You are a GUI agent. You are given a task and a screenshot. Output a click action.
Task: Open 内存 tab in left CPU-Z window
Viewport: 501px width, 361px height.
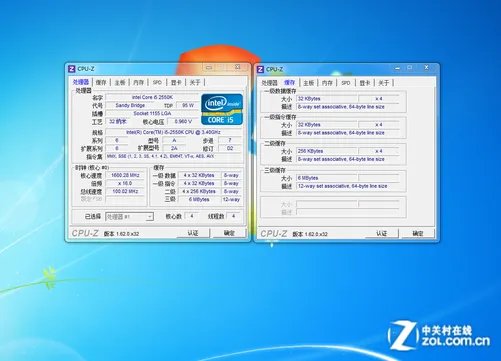pyautogui.click(x=138, y=82)
